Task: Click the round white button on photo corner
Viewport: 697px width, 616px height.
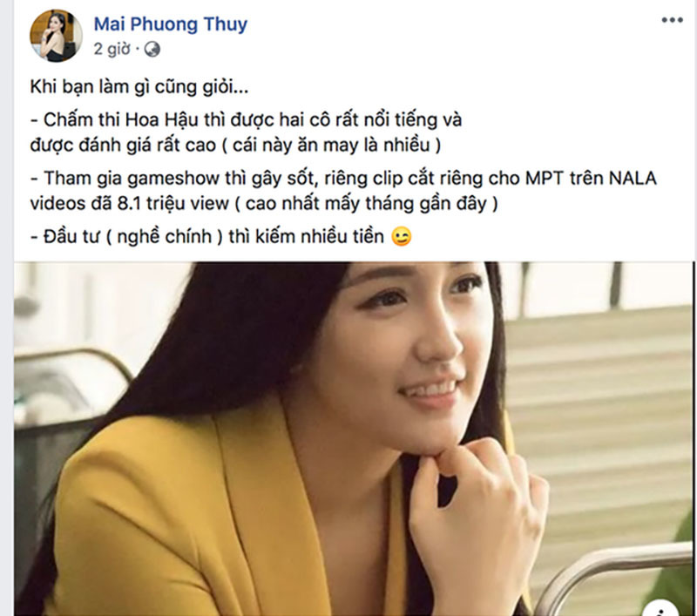Action: 662,608
